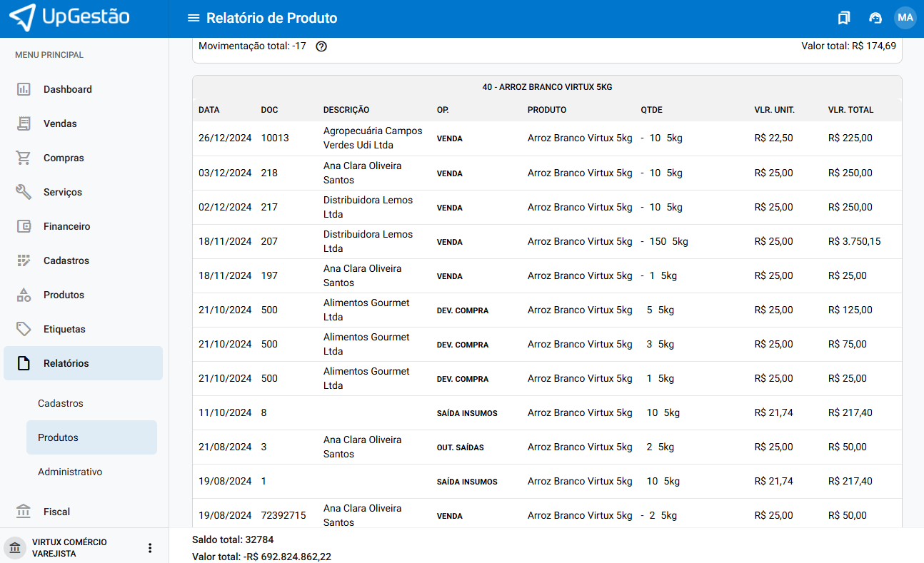
Task: Click the Dashboard chart icon
Action: point(24,89)
